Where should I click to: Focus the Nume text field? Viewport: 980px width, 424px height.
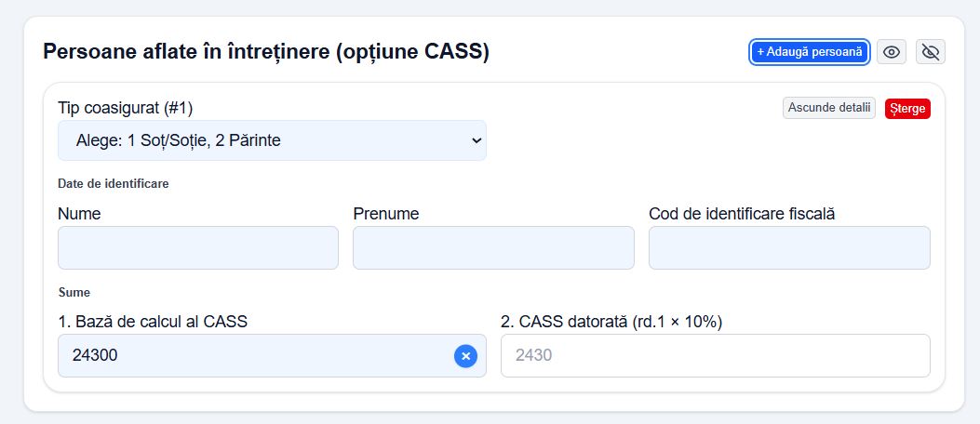(x=197, y=248)
